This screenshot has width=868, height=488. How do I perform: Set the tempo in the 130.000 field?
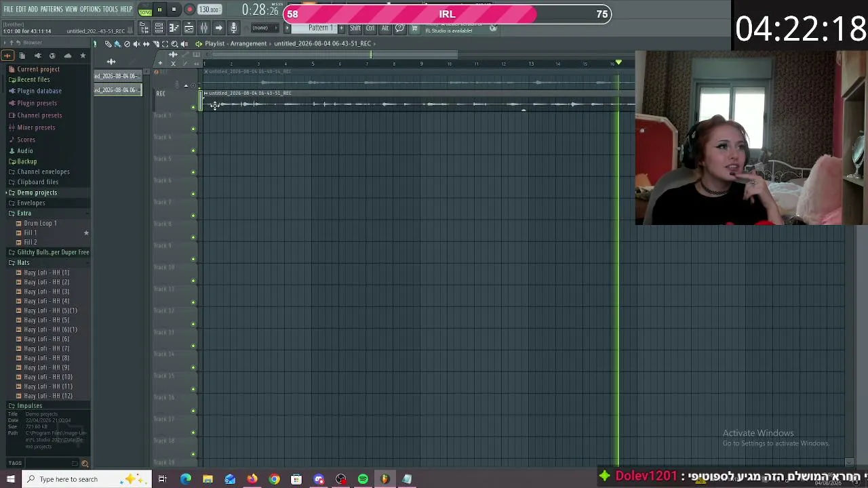click(209, 10)
